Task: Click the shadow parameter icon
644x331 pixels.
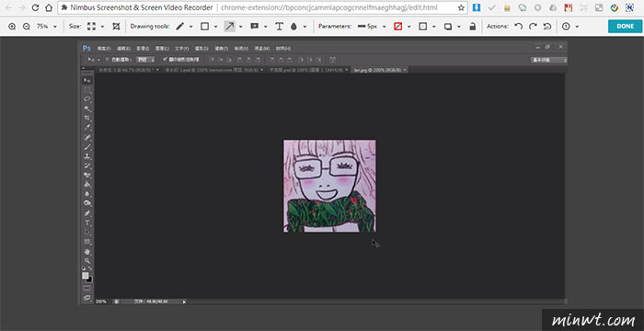Action: click(448, 27)
